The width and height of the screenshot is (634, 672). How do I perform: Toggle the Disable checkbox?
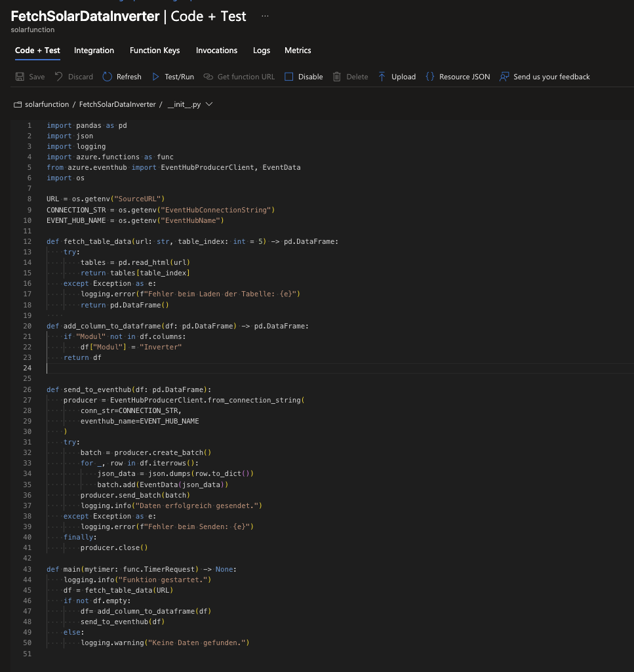click(289, 77)
